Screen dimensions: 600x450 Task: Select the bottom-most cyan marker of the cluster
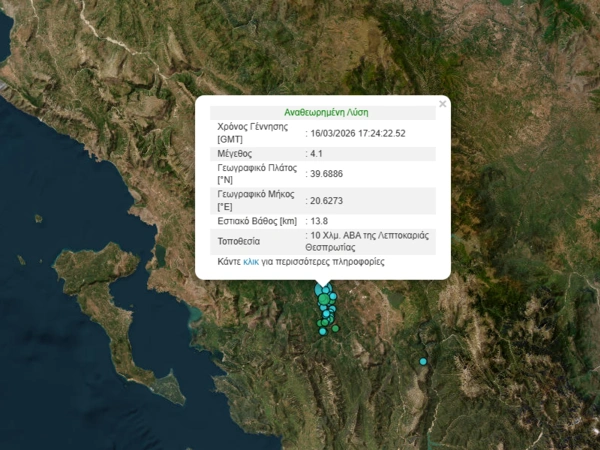click(322, 331)
